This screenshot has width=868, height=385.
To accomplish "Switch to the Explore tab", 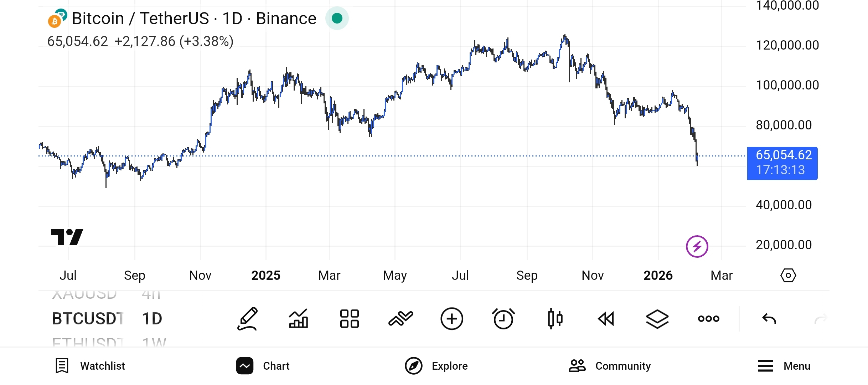I will [x=436, y=366].
